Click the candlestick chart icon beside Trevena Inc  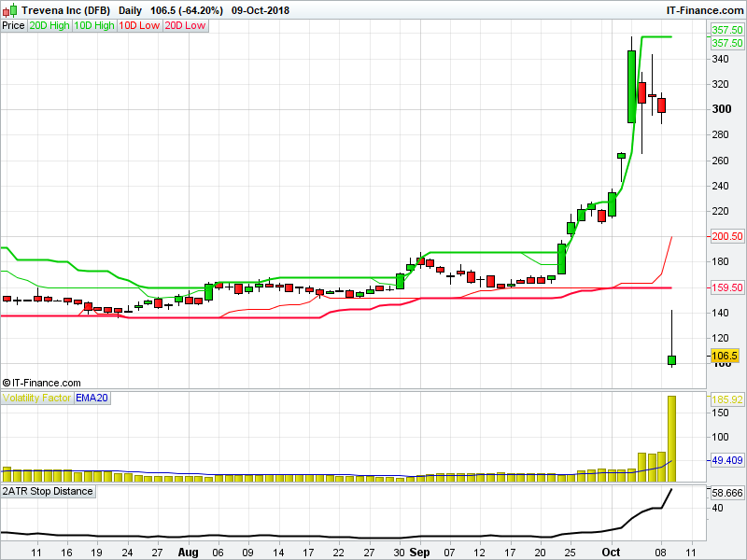(10, 10)
